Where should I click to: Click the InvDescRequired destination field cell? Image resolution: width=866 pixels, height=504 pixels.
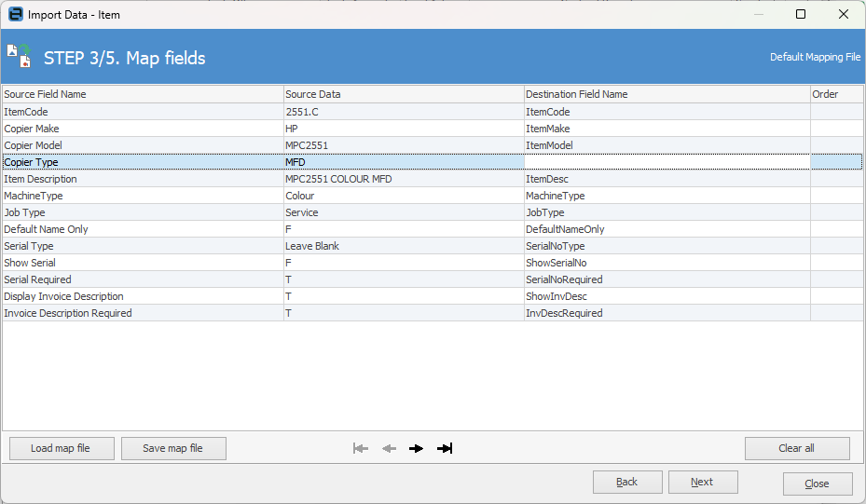(x=667, y=314)
